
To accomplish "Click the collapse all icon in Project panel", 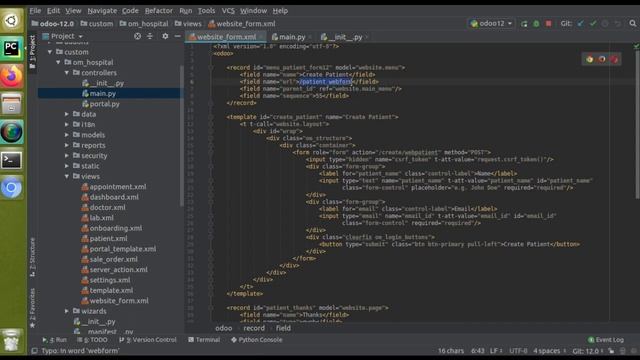I will pyautogui.click(x=150, y=36).
